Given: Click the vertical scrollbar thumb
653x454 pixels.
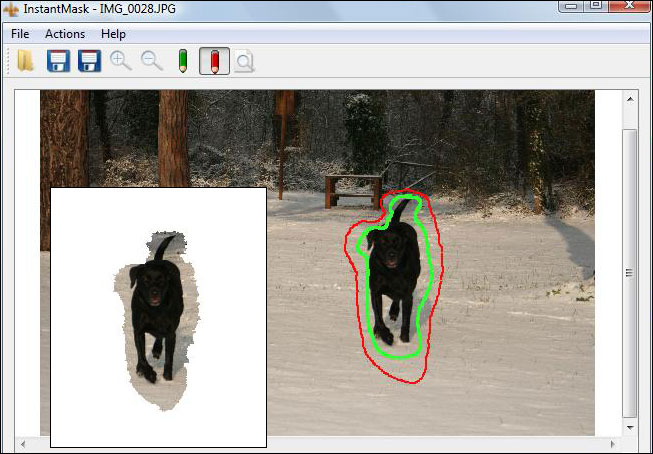Looking at the screenshot, I should pyautogui.click(x=629, y=272).
